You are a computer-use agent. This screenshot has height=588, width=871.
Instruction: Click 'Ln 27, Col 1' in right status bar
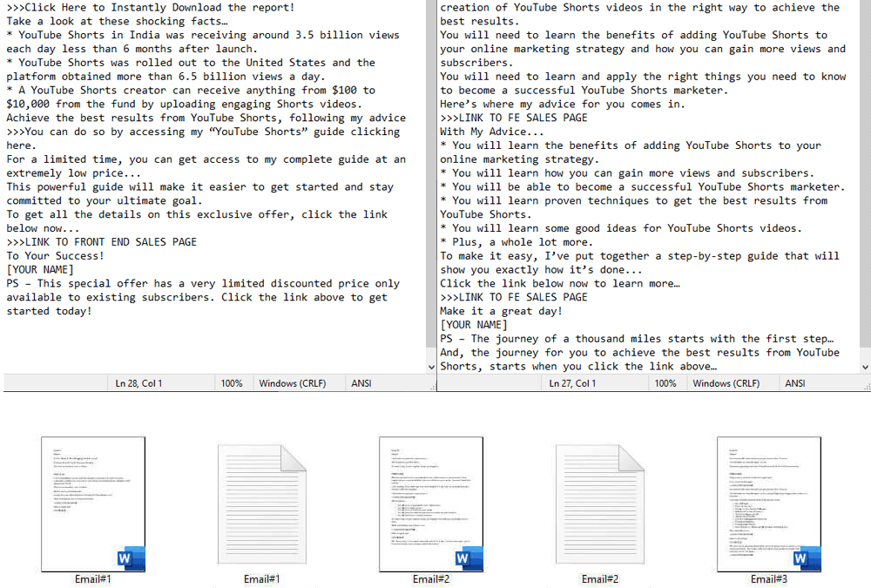point(573,383)
